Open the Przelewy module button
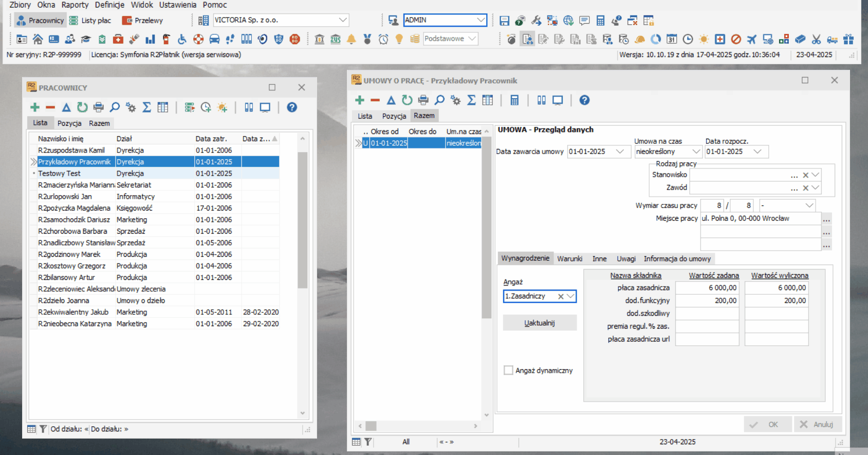This screenshot has width=868, height=455. 143,21
